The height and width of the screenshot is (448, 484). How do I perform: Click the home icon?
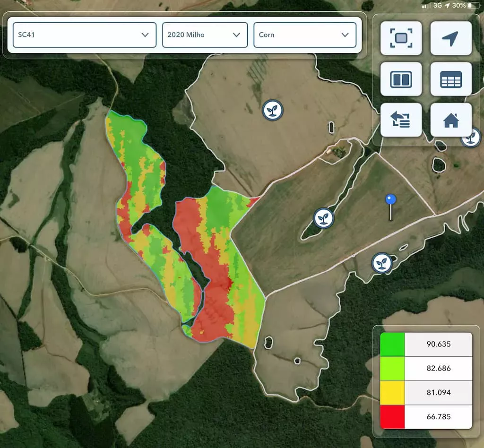451,120
